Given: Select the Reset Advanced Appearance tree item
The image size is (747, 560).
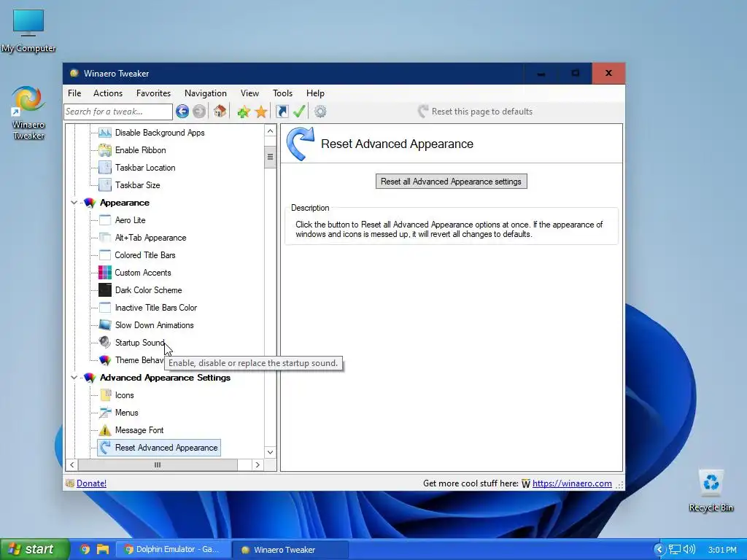Looking at the screenshot, I should [x=159, y=448].
